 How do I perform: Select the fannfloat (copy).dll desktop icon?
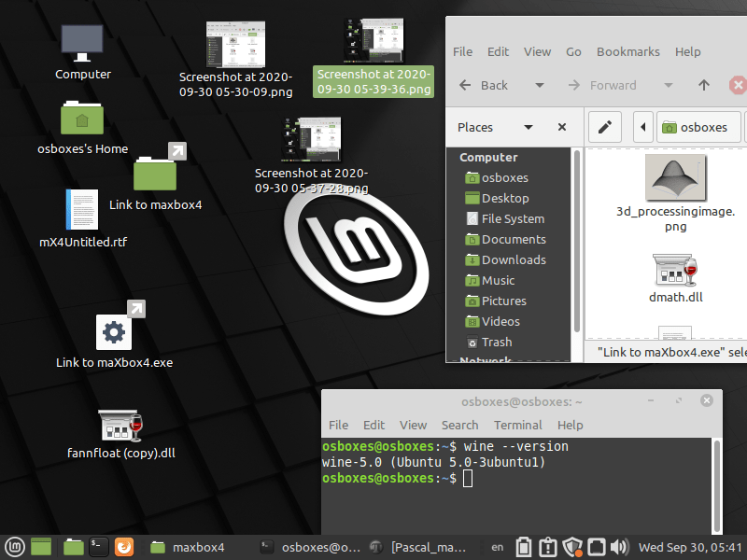tap(120, 427)
